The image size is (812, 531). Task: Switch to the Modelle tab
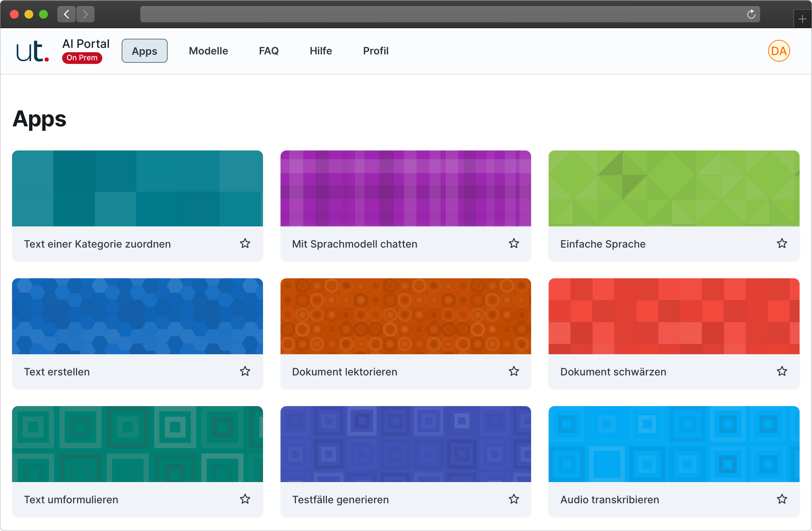[208, 51]
